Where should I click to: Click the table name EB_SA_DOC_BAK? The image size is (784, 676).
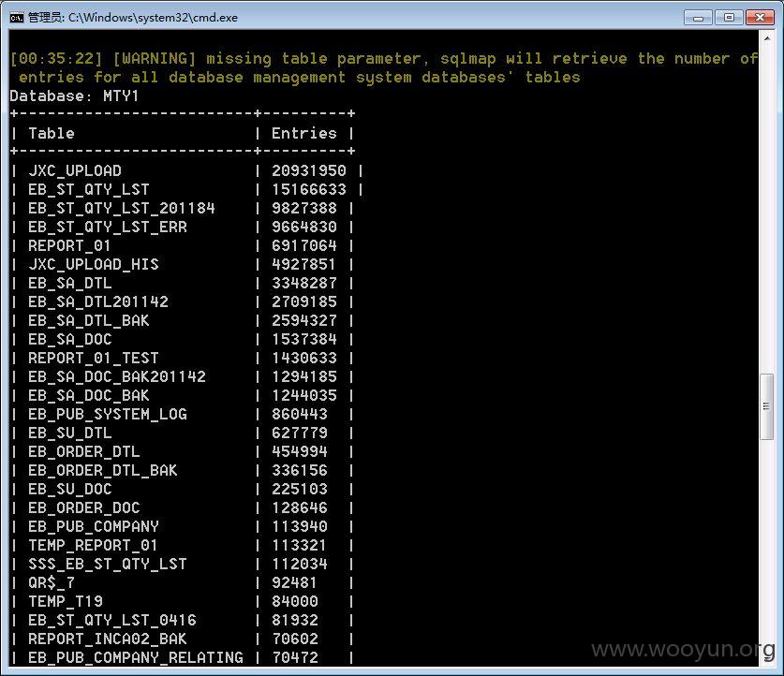89,395
